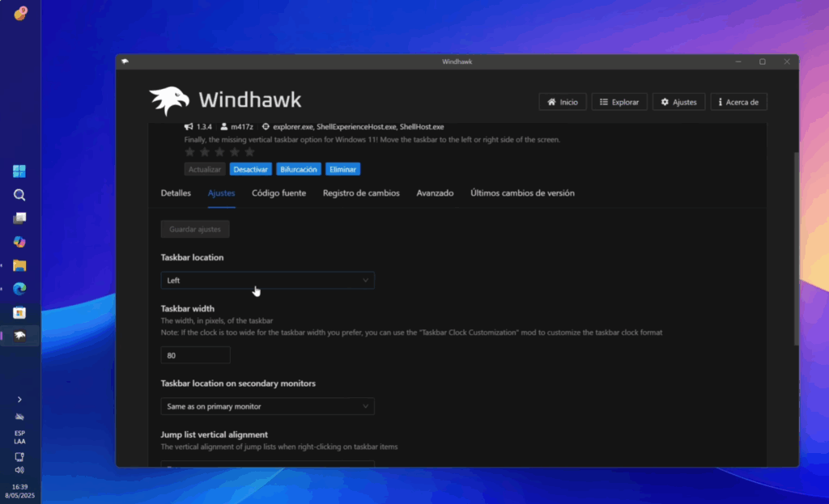
Task: Disable the mod with Desactivar
Action: click(x=251, y=169)
